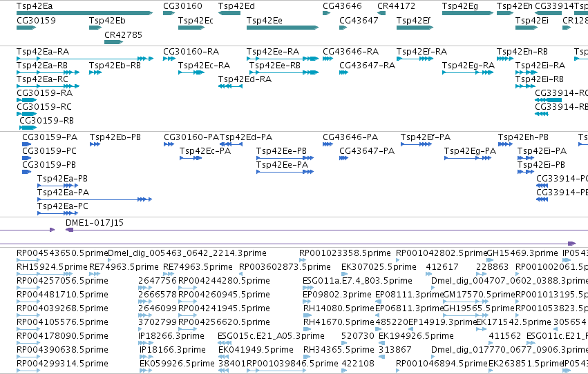Viewport: 588px width, 374px height.
Task: Select the Tsp42Ea gene bar
Action: click(85, 13)
